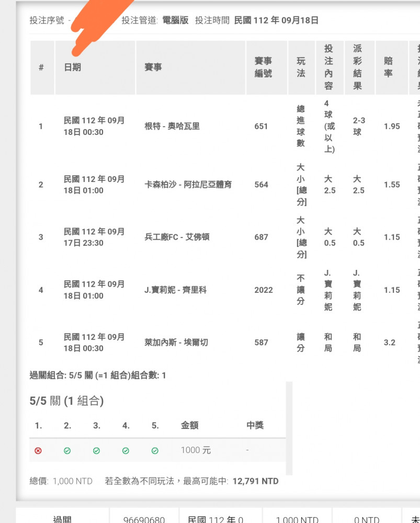Click the 總進球數 play type in row 1

click(301, 126)
